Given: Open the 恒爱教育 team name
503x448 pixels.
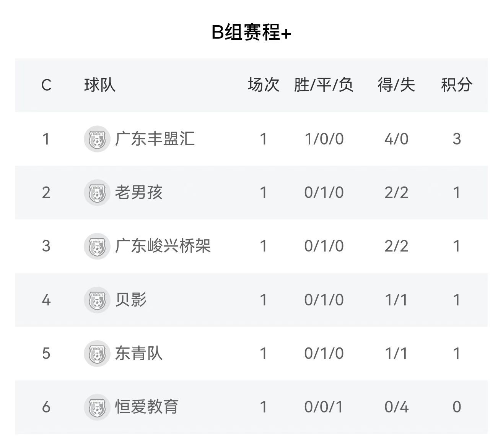Looking at the screenshot, I should [147, 407].
